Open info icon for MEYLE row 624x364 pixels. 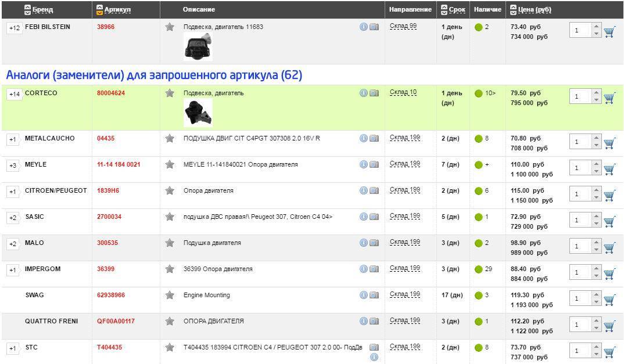coord(364,164)
